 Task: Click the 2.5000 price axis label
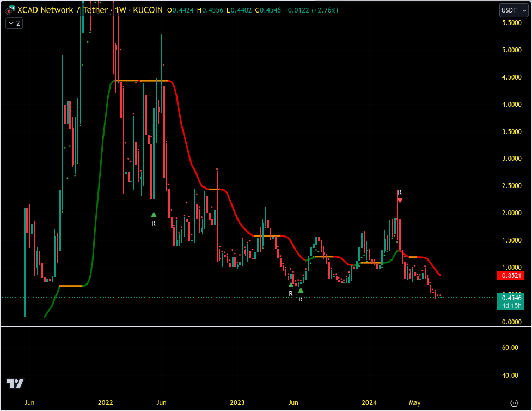(x=512, y=186)
